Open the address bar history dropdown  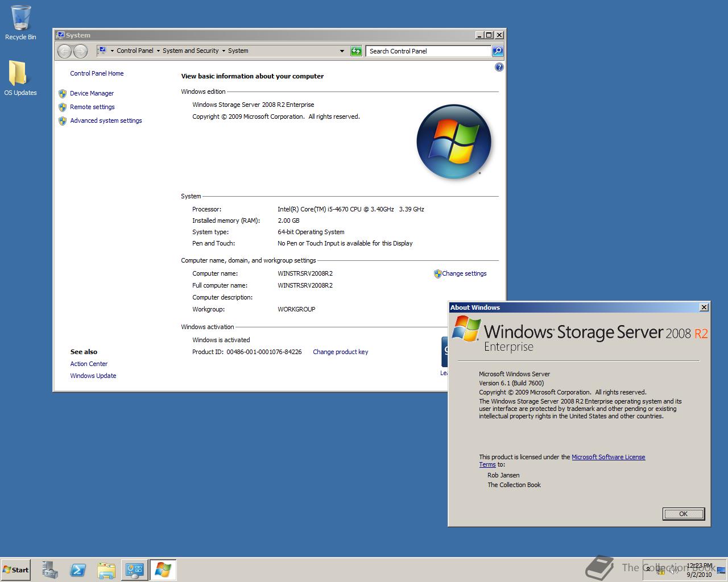coord(342,51)
